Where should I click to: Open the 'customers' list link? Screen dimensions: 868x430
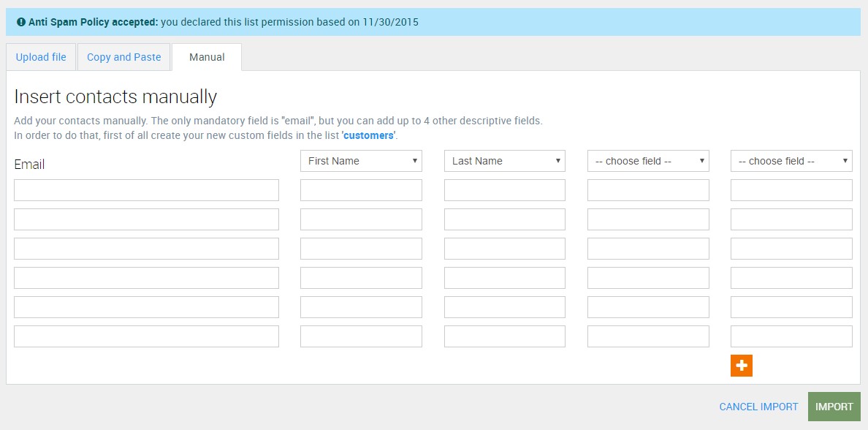[369, 135]
